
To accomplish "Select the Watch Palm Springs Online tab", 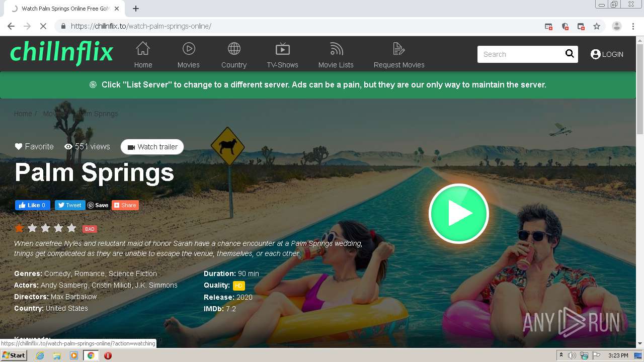I will (64, 9).
